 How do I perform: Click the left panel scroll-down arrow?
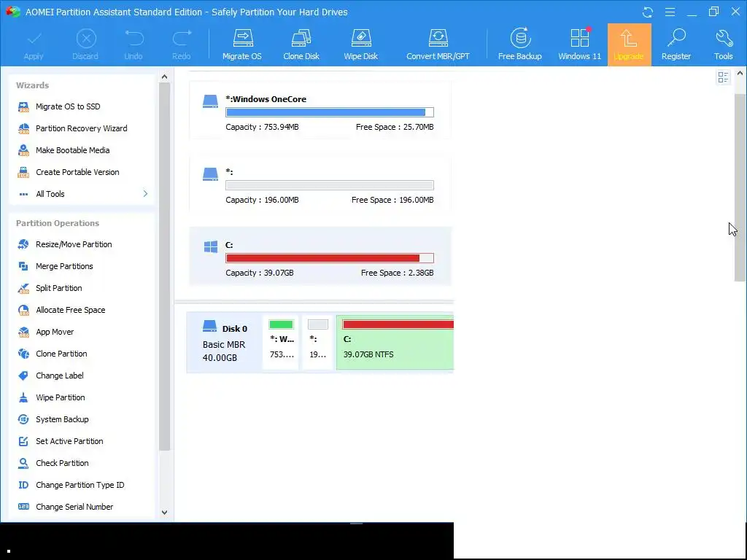point(164,513)
